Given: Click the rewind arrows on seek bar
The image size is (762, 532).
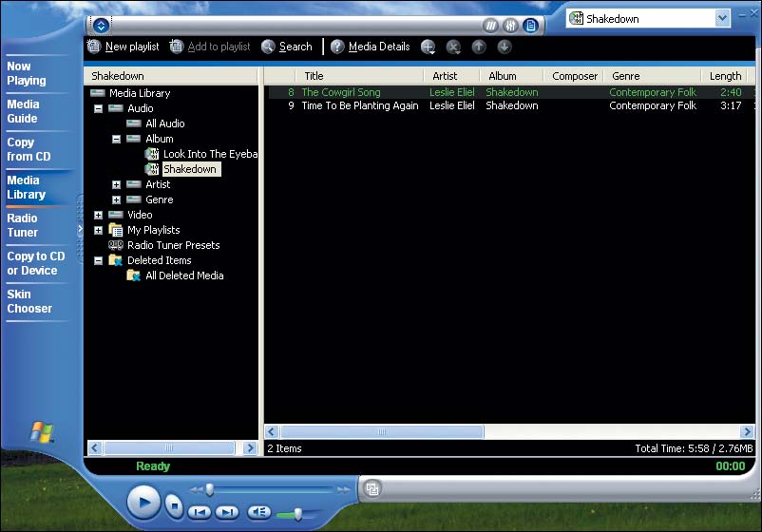Looking at the screenshot, I should (x=197, y=490).
